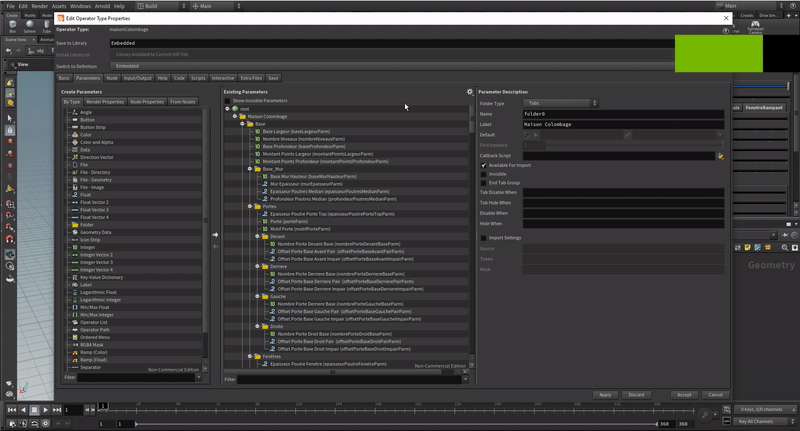Select the Color parameter type

(x=86, y=135)
